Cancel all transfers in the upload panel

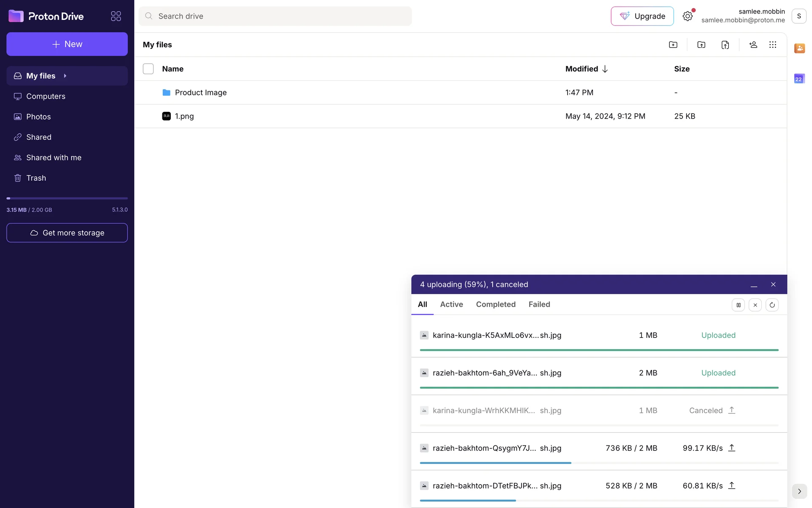coord(755,305)
